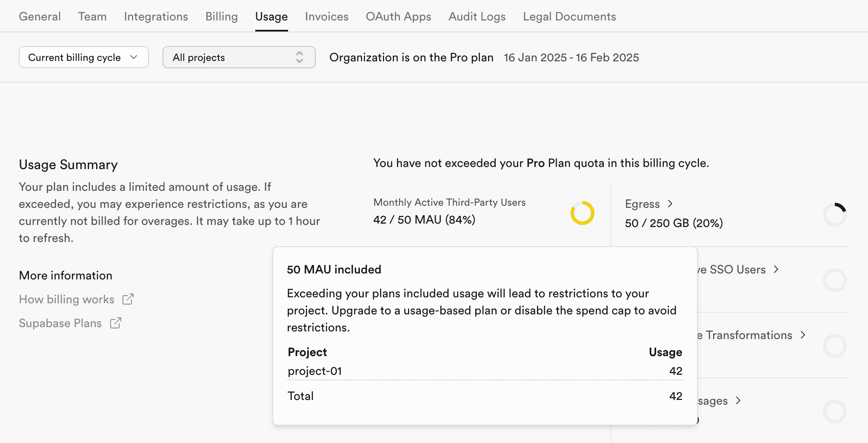The image size is (868, 443).
Task: Open the Supabase Plans link
Action: click(x=60, y=323)
